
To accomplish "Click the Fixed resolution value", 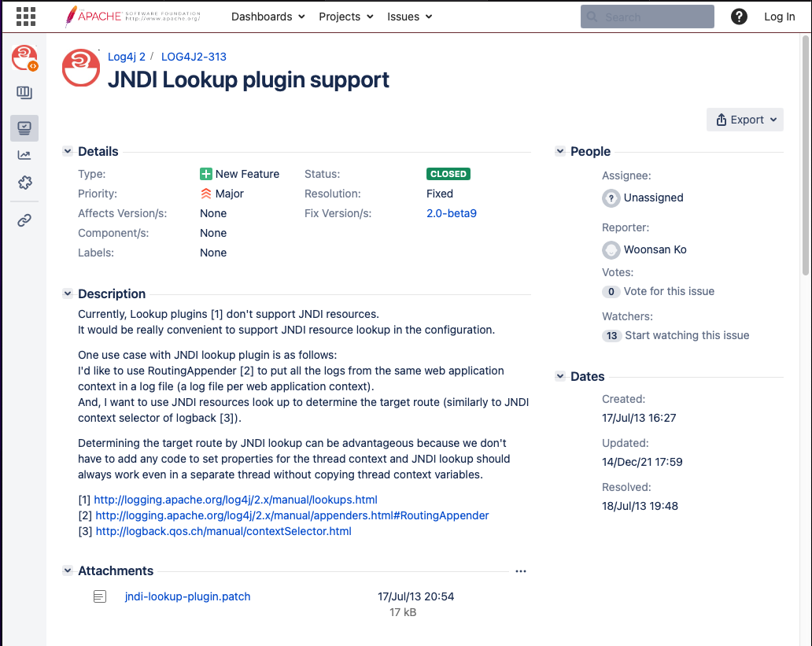I will click(x=440, y=194).
